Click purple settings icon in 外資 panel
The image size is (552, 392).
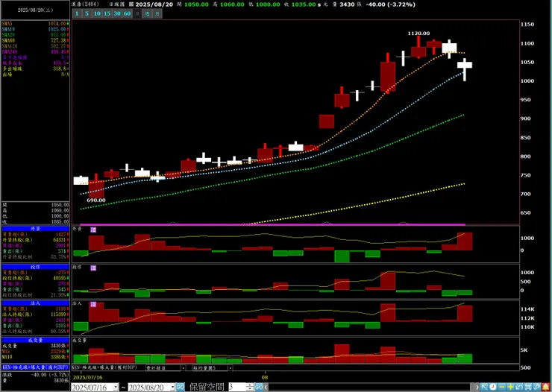[x=93, y=230]
